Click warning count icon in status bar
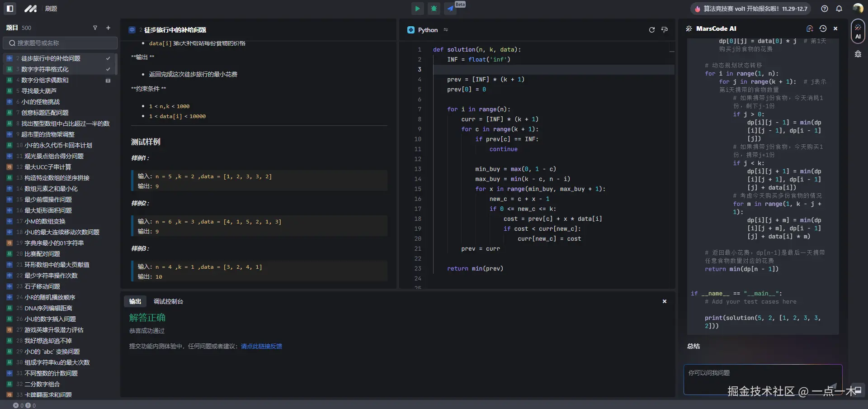The height and width of the screenshot is (409, 868). [28, 405]
